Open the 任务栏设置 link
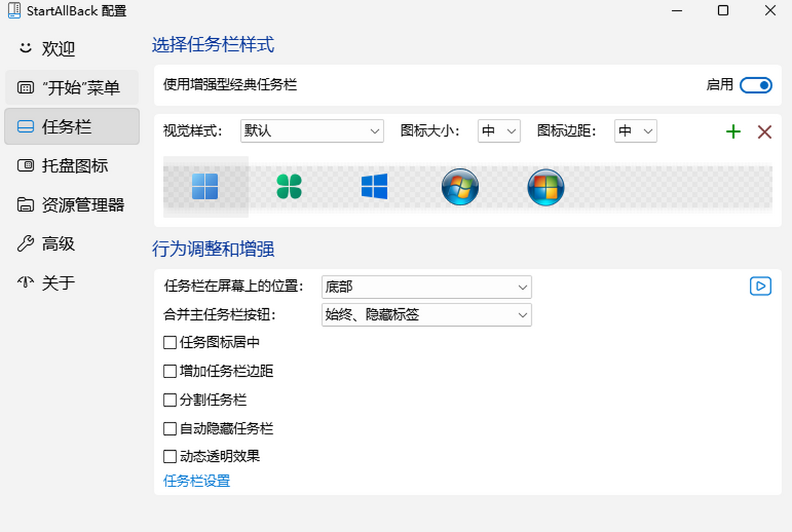Screen dimensions: 792x532 (197, 481)
